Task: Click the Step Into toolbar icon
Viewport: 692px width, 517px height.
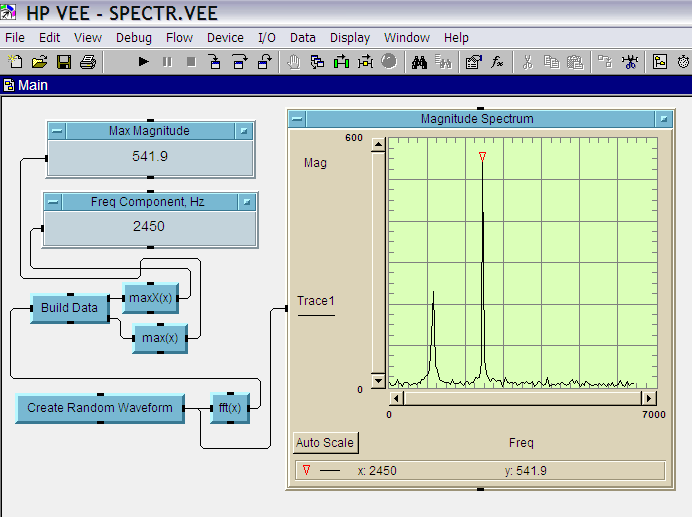Action: (215, 62)
